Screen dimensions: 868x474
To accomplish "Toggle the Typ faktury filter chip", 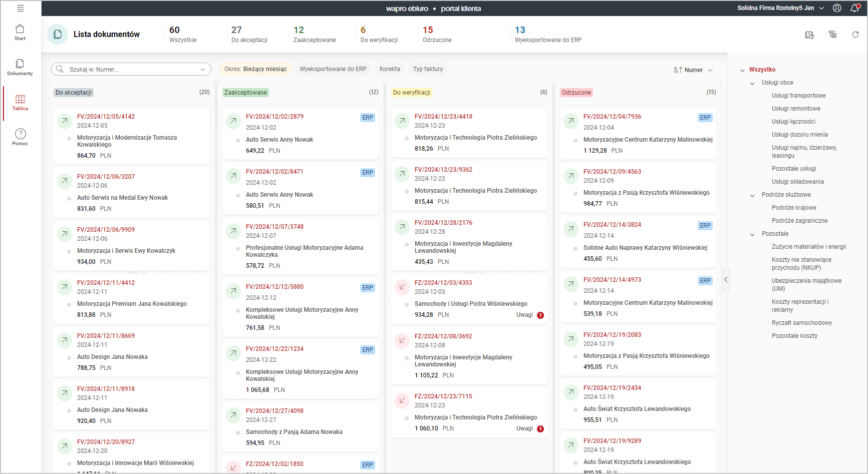I will point(428,69).
